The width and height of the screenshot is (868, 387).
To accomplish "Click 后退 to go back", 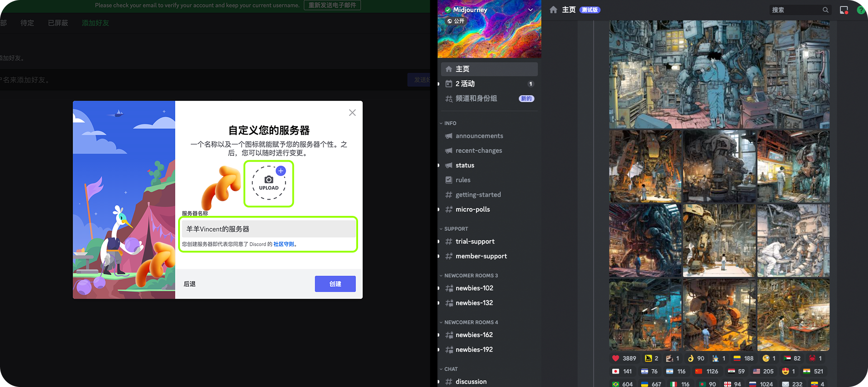I will [x=189, y=284].
